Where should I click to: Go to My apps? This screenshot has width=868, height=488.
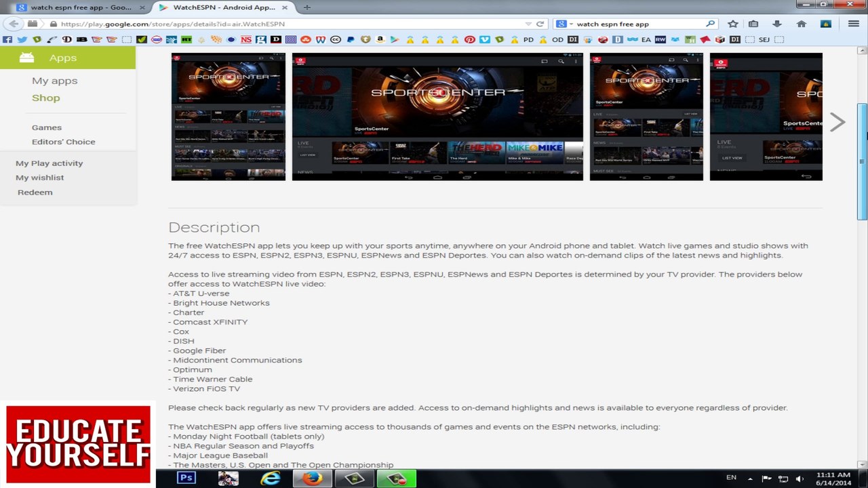[55, 81]
